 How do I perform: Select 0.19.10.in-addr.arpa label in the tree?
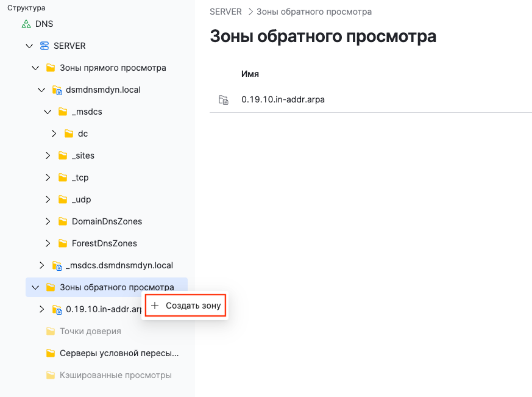104,309
